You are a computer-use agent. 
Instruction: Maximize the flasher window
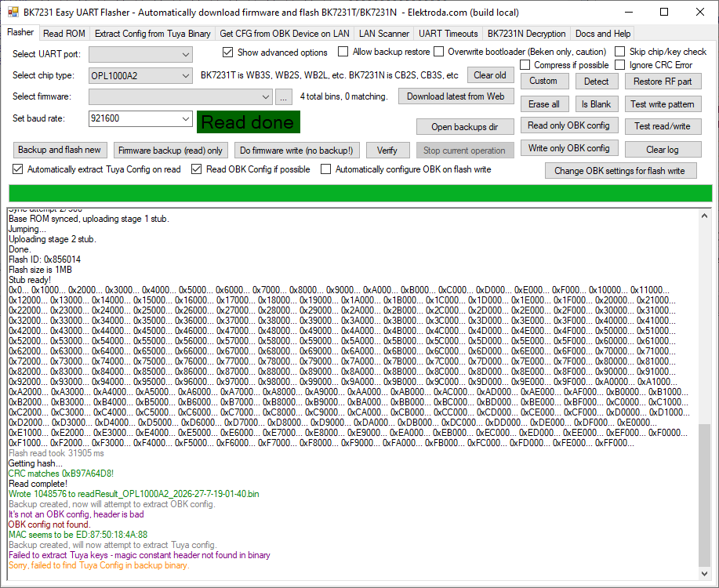click(x=664, y=12)
